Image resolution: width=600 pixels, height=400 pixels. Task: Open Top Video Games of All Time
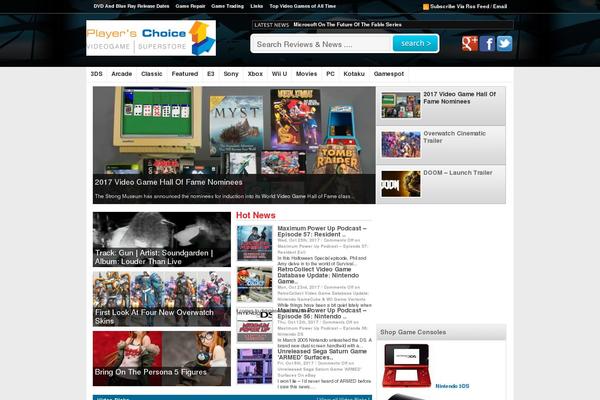303,6
